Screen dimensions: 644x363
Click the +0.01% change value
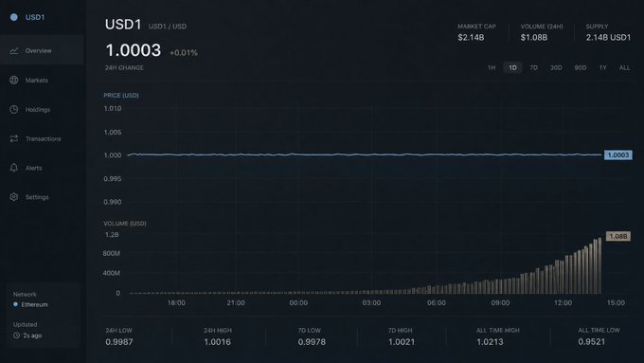pyautogui.click(x=184, y=53)
